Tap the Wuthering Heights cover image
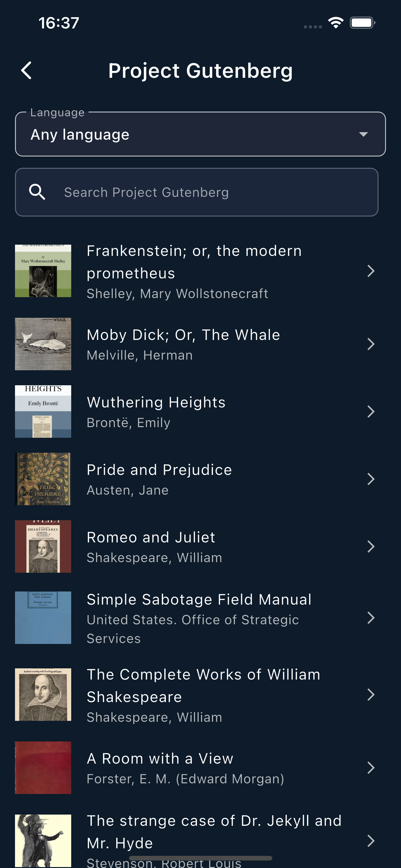The image size is (401, 868). click(x=43, y=412)
